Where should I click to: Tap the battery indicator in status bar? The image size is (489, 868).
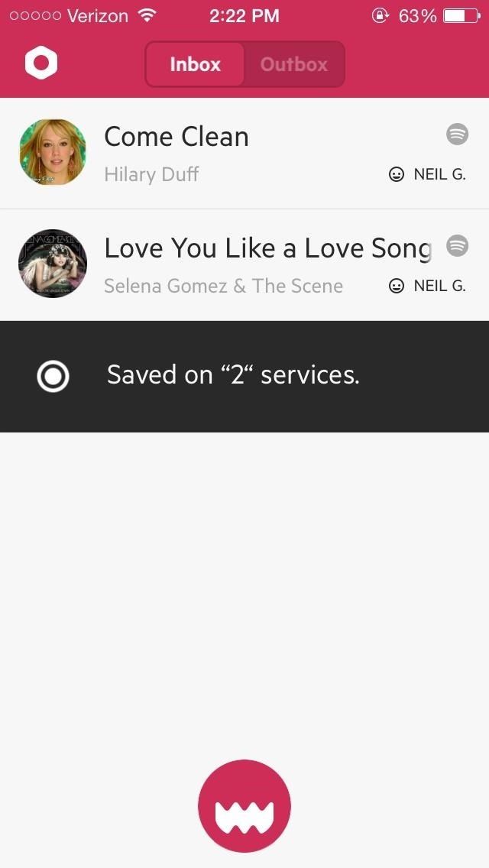(x=460, y=16)
